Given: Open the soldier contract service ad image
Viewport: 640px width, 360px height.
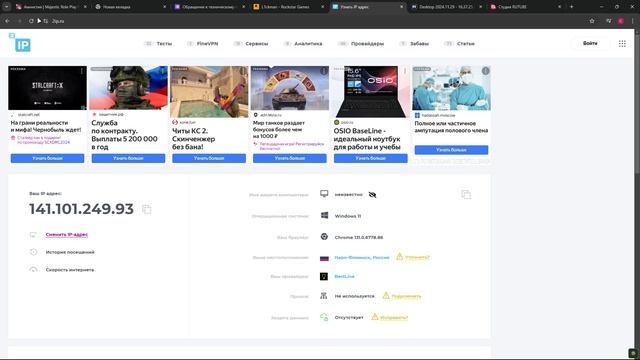Looking at the screenshot, I should (x=128, y=88).
